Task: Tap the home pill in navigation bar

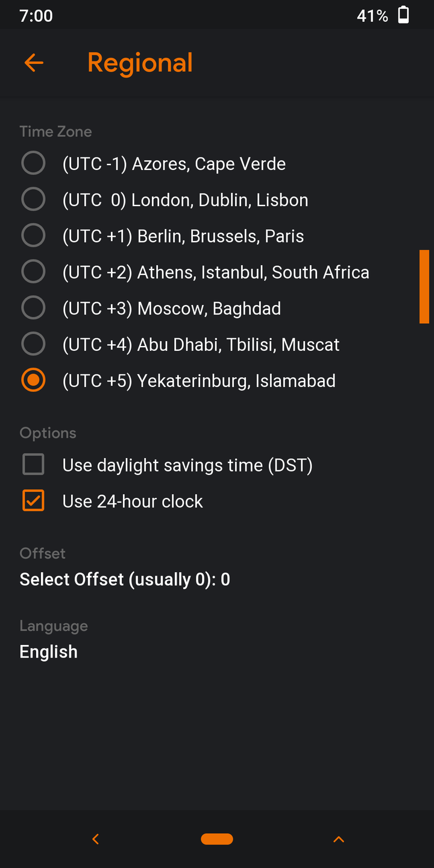Action: [x=217, y=839]
